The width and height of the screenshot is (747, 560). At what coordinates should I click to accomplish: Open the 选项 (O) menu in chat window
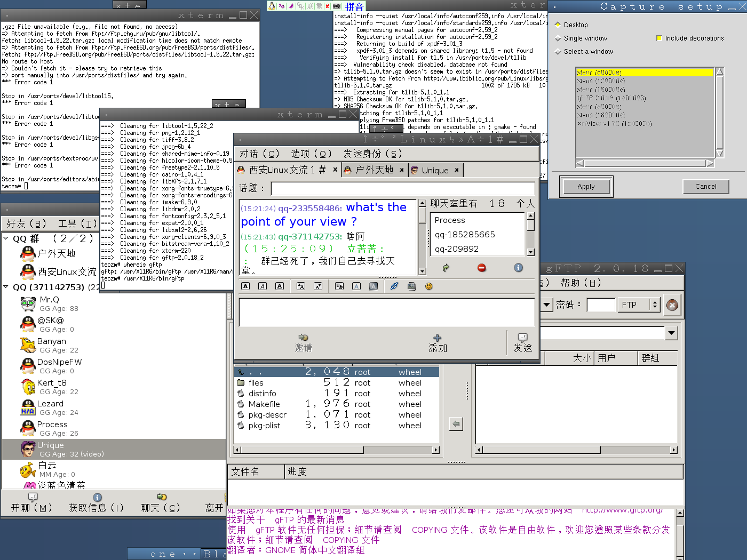tap(311, 154)
